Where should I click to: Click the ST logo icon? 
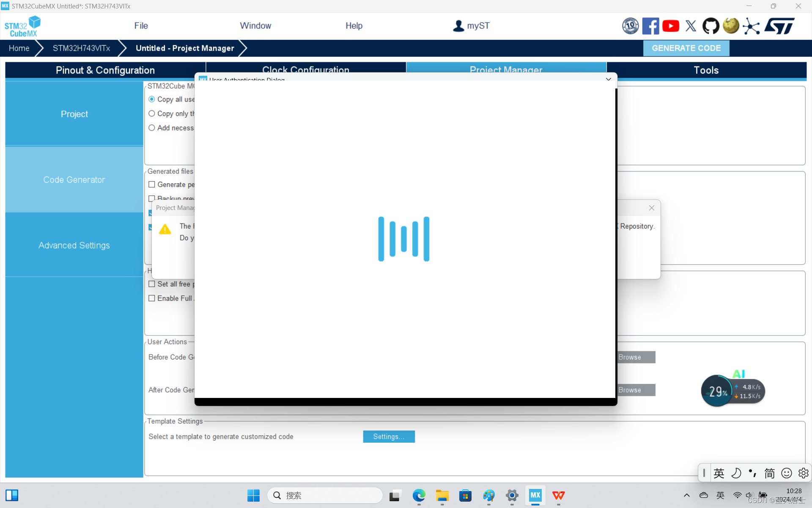click(779, 26)
